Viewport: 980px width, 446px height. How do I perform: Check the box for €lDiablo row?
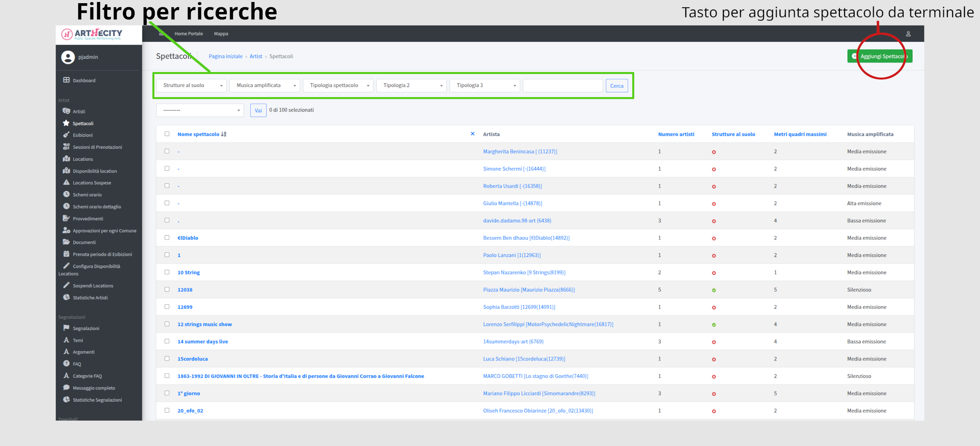[x=167, y=238]
